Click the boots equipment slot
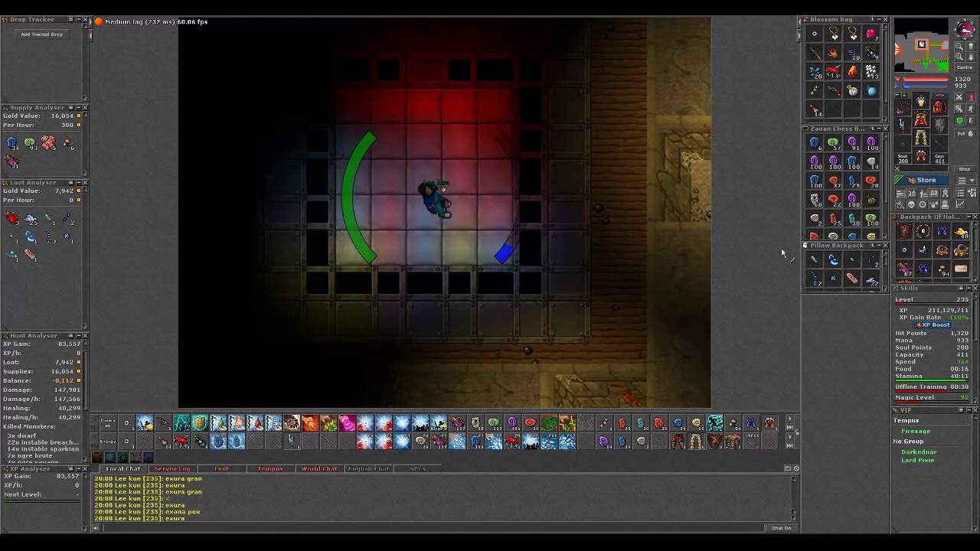Viewport: 980px width, 551px height. pos(921,155)
